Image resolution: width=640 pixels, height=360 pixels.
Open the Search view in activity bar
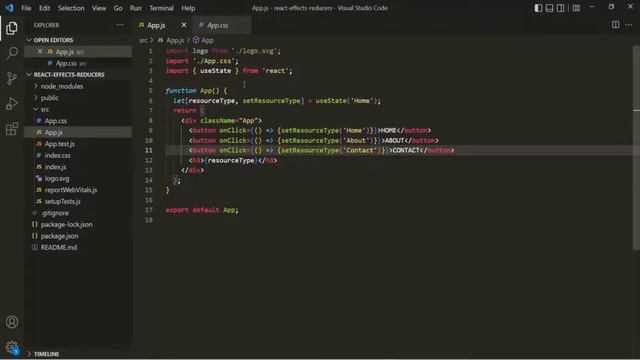point(12,53)
